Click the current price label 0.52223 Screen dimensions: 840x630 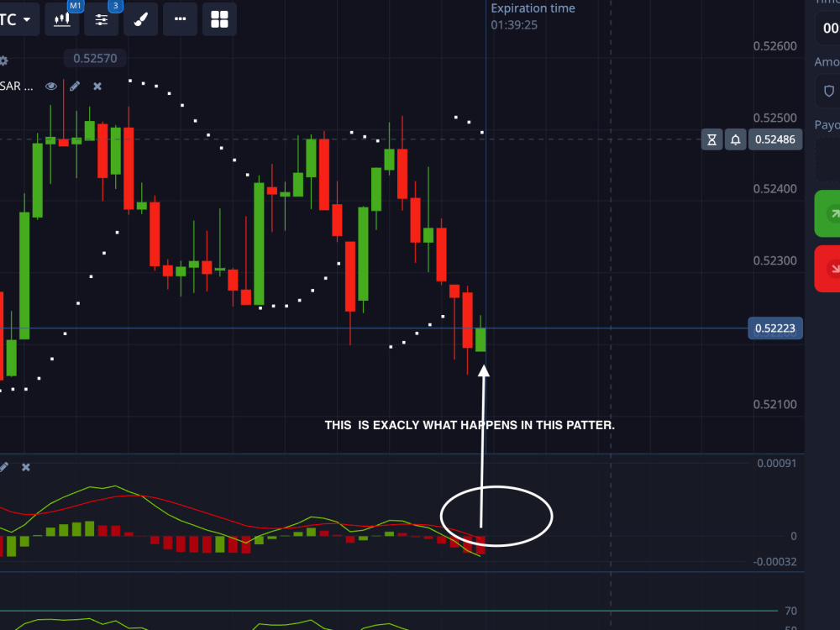point(775,328)
